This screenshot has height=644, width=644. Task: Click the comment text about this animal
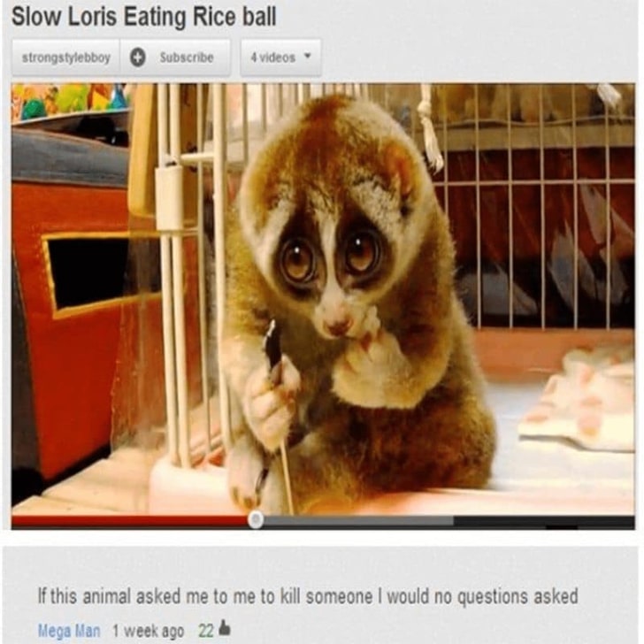click(x=308, y=596)
